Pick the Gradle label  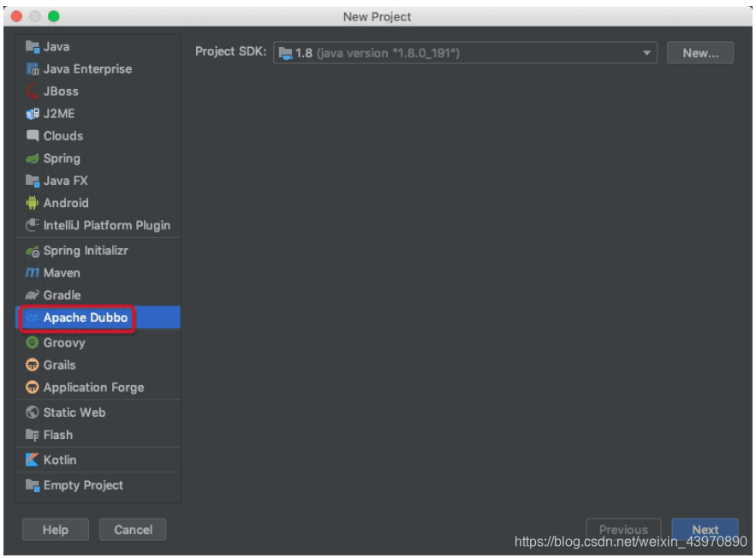63,295
